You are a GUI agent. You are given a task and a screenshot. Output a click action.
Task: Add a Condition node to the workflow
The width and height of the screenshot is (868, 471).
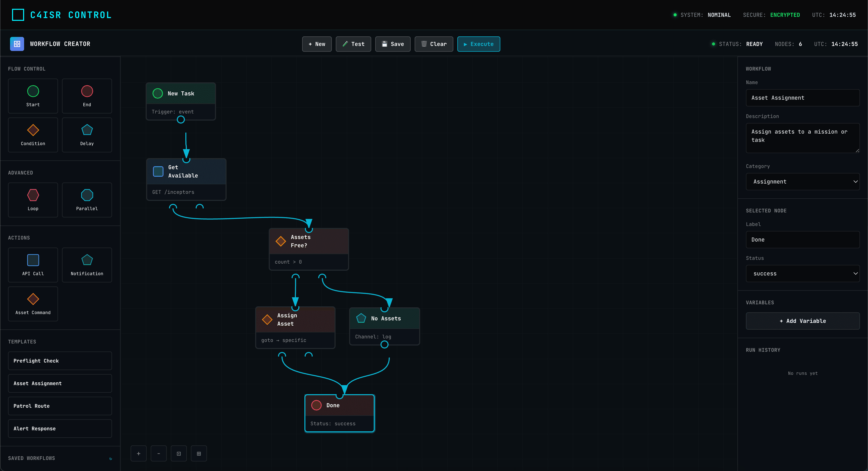[33, 135]
